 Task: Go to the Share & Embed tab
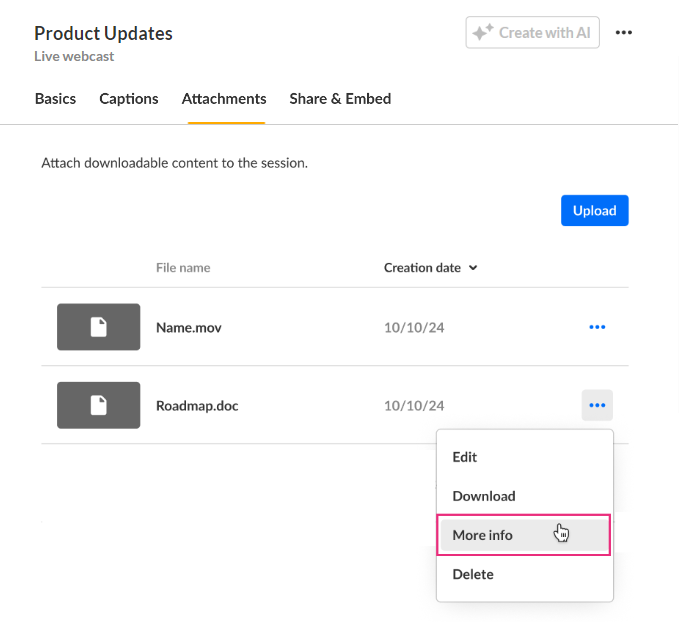click(340, 99)
